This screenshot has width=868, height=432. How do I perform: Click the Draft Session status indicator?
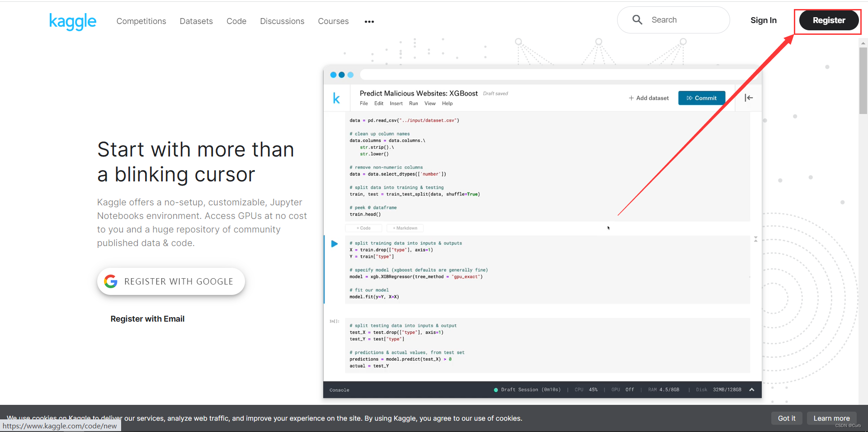point(527,389)
